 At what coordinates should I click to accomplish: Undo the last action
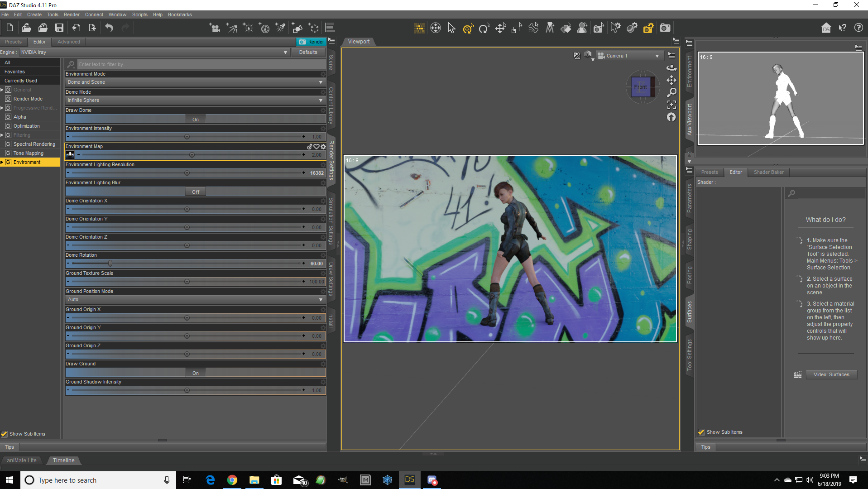(x=109, y=28)
